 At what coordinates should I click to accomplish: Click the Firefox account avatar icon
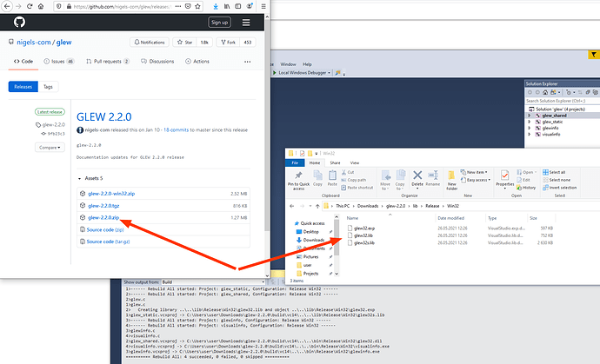pos(250,6)
